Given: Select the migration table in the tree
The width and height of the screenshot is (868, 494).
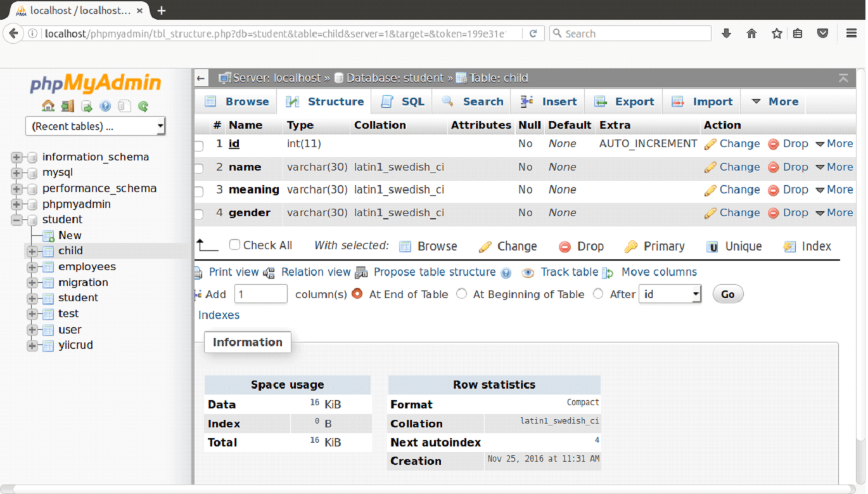Looking at the screenshot, I should (83, 282).
